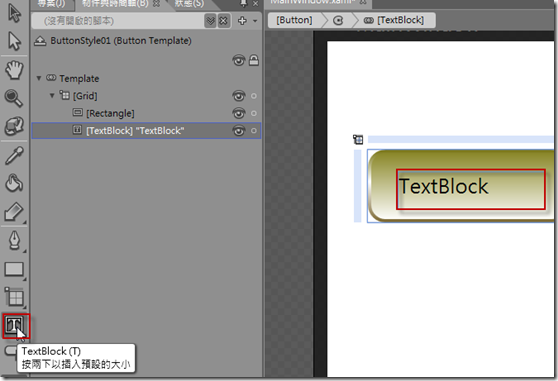
Task: Select the Paint Bucket tool
Action: [x=14, y=183]
